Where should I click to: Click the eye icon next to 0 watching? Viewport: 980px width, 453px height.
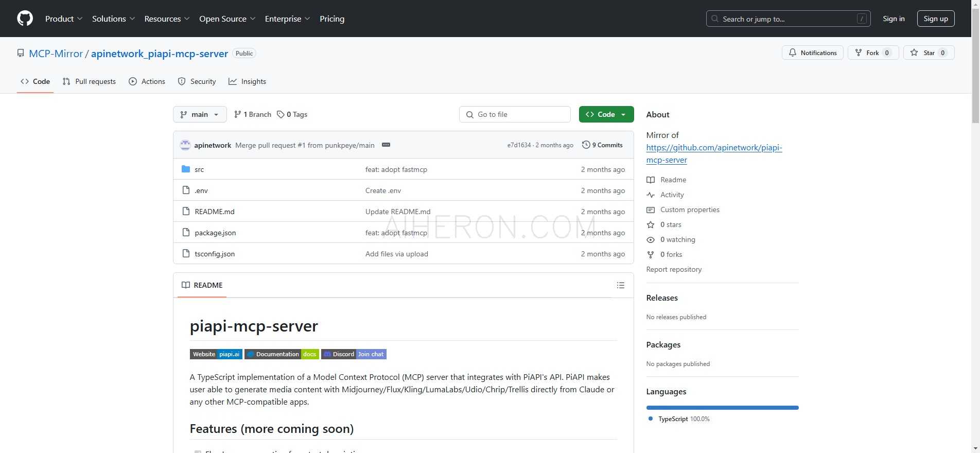[x=651, y=239]
